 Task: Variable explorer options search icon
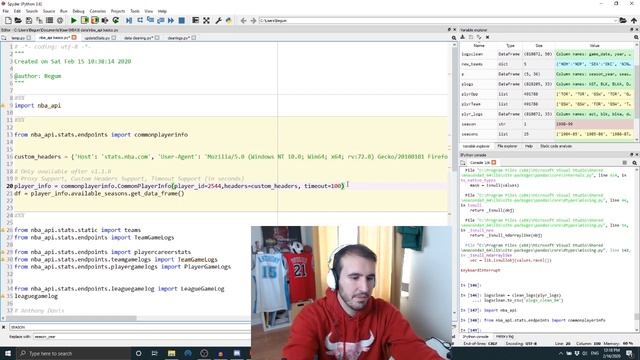coord(636,37)
